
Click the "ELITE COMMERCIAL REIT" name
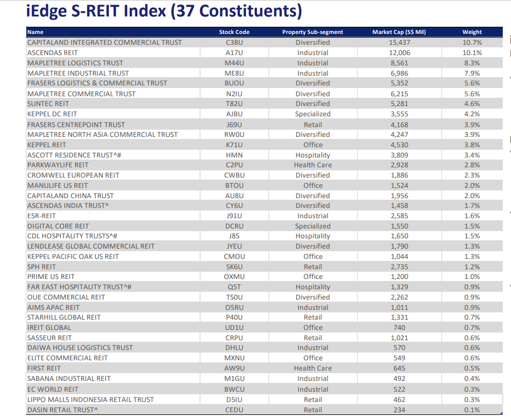(x=67, y=358)
